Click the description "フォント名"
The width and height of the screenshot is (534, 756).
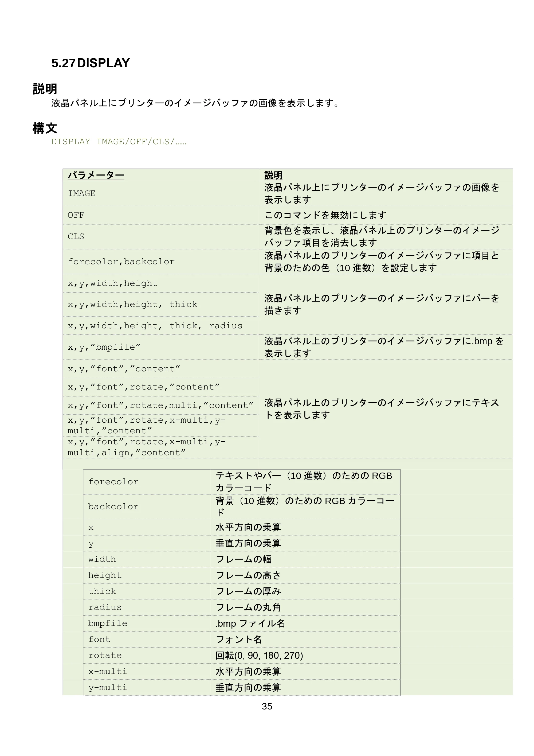(x=239, y=639)
